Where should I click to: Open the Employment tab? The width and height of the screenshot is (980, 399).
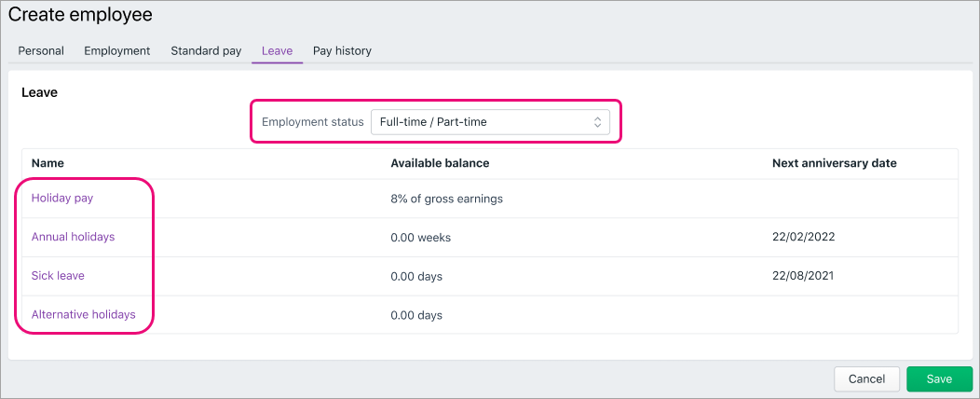tap(117, 51)
